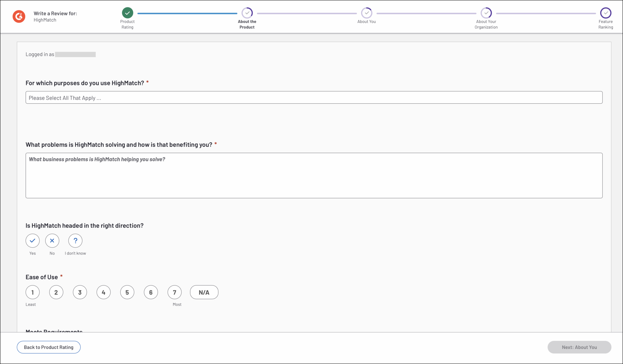
Task: Select N/A for Ease of Use
Action: point(204,292)
